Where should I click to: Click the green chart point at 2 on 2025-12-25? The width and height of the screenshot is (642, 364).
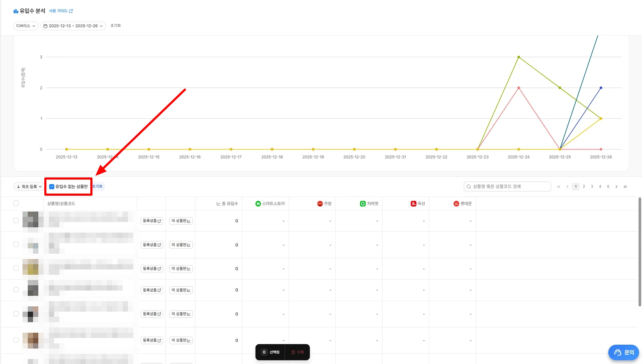(x=560, y=88)
